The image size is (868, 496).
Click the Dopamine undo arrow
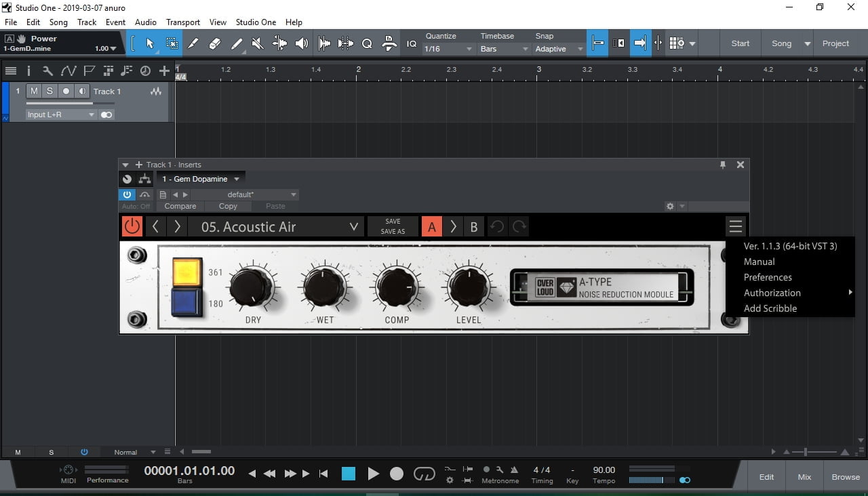(497, 227)
